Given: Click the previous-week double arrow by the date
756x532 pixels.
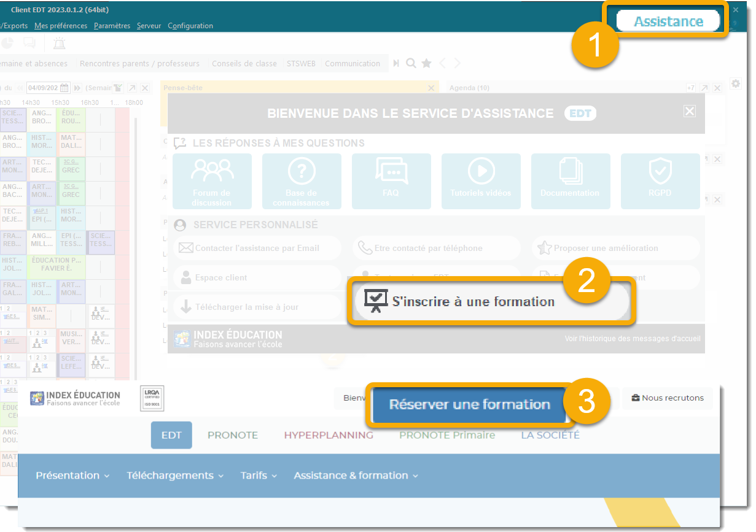Looking at the screenshot, I should [x=20, y=88].
